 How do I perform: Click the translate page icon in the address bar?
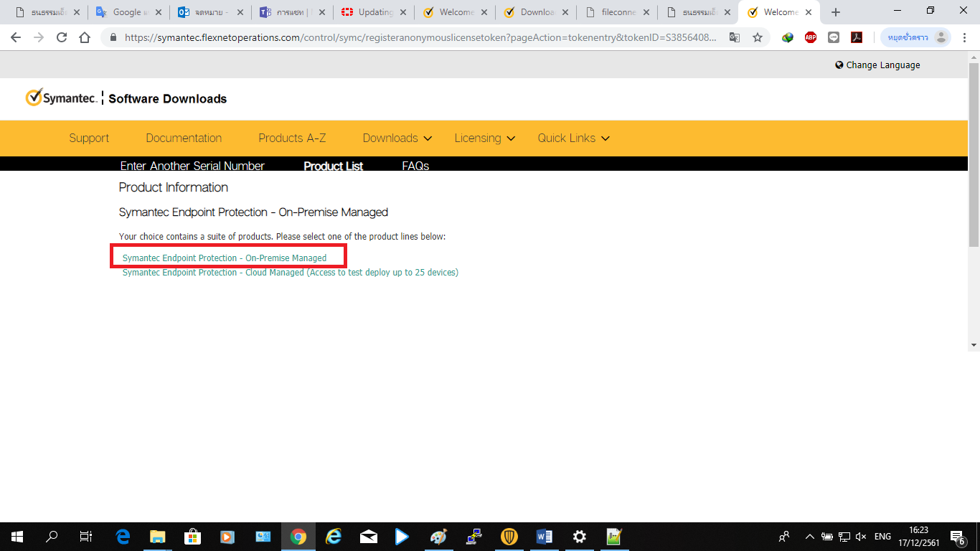pyautogui.click(x=735, y=38)
